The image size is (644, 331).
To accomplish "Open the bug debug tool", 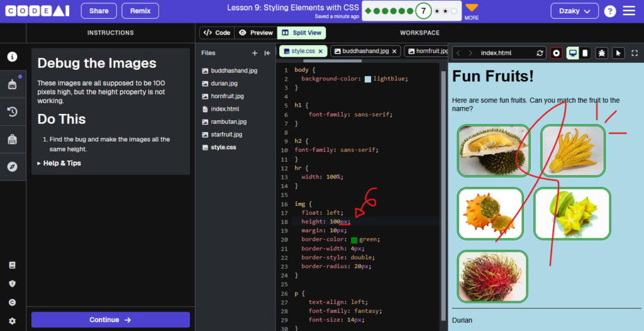I will tap(602, 53).
